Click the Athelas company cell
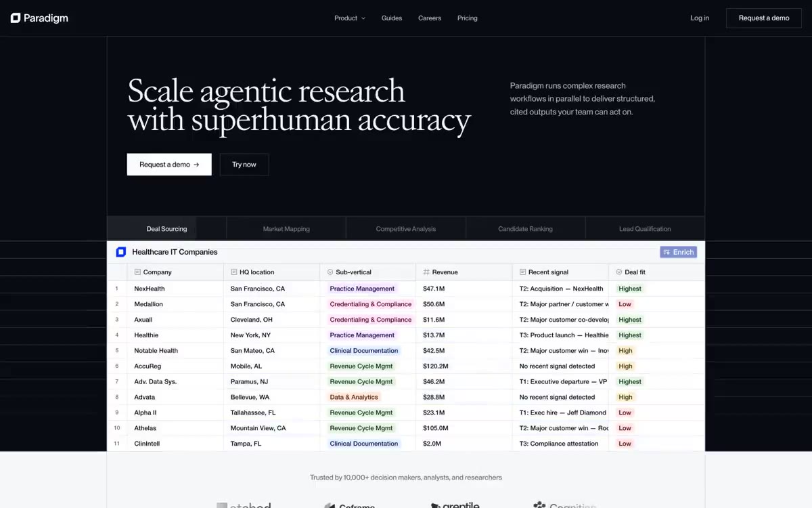 point(175,428)
